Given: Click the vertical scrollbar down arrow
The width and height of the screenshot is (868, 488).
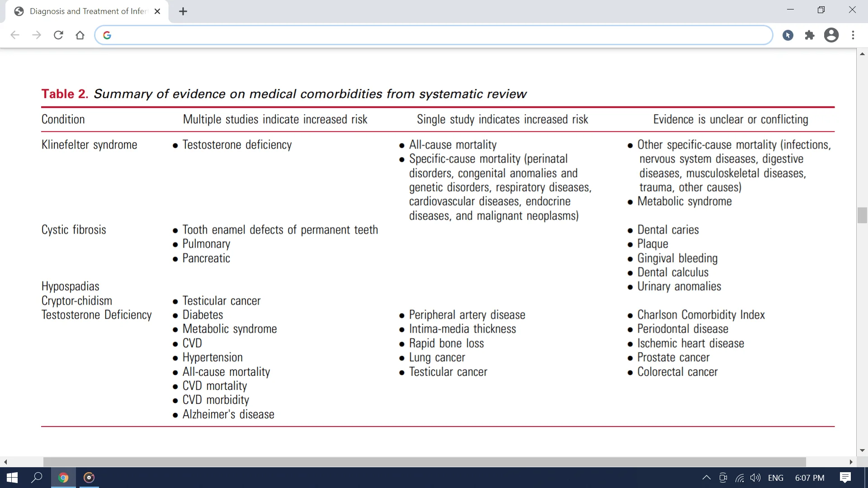Looking at the screenshot, I should pyautogui.click(x=862, y=450).
